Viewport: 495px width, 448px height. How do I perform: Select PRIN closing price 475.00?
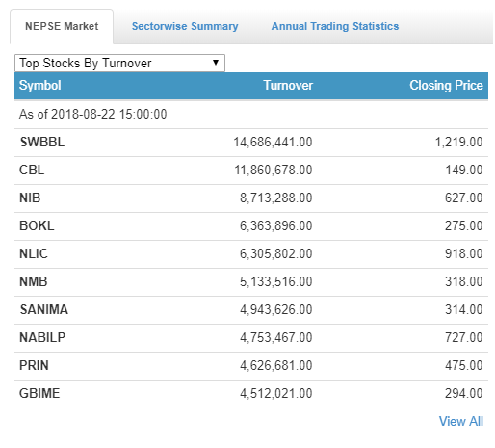464,365
